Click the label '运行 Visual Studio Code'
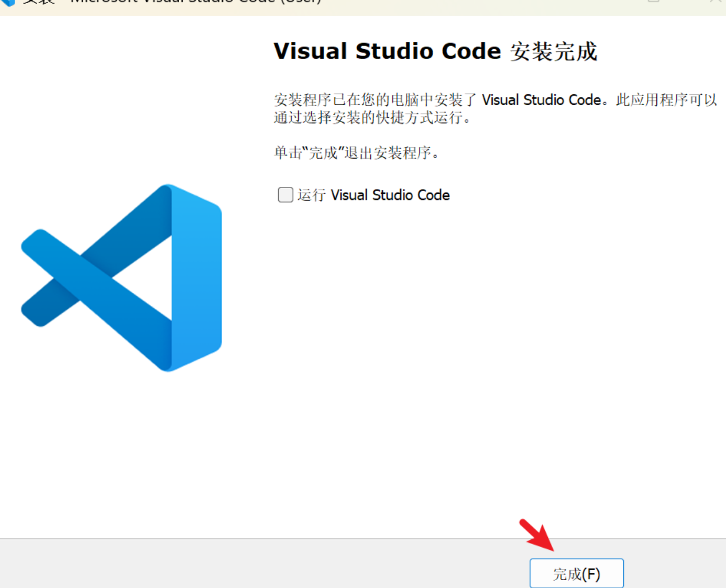Image resolution: width=726 pixels, height=588 pixels. (x=373, y=195)
